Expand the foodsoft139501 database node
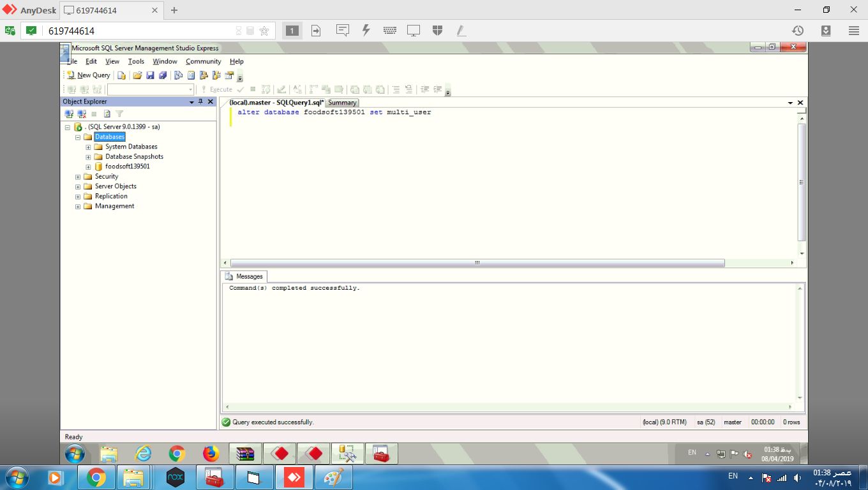 tap(89, 167)
